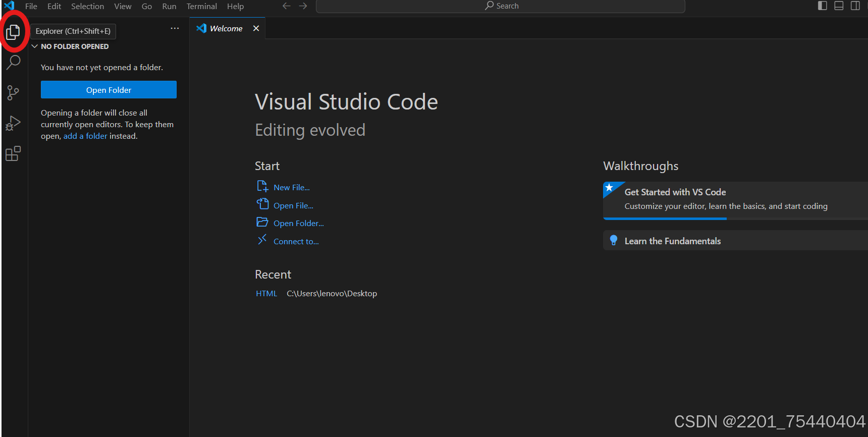Close the Welcome tab
The image size is (868, 437).
point(256,28)
